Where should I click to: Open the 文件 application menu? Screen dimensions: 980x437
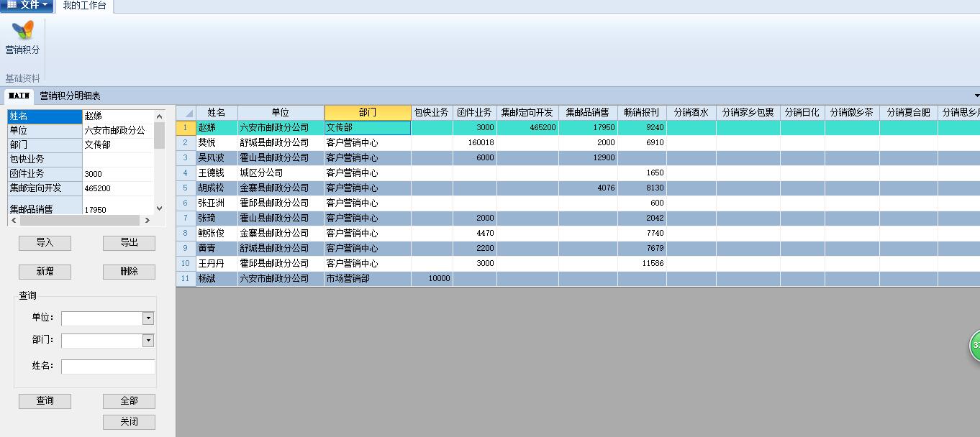click(x=27, y=6)
